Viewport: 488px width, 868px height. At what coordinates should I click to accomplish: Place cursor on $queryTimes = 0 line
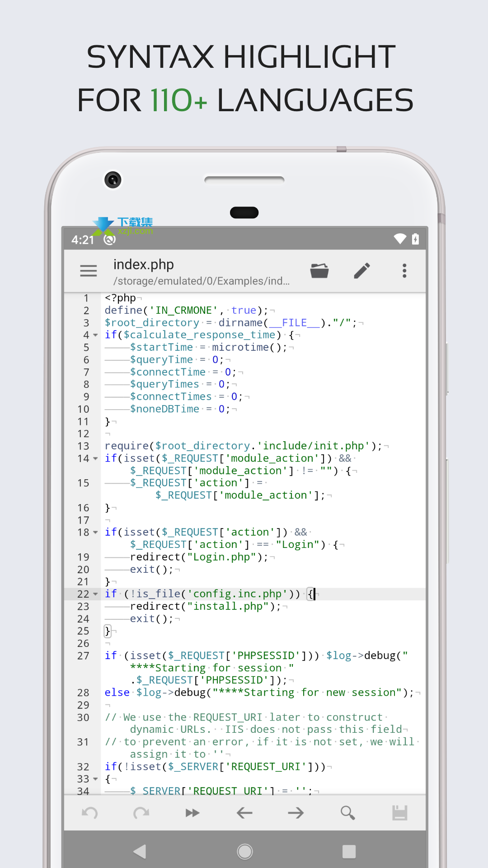(180, 384)
